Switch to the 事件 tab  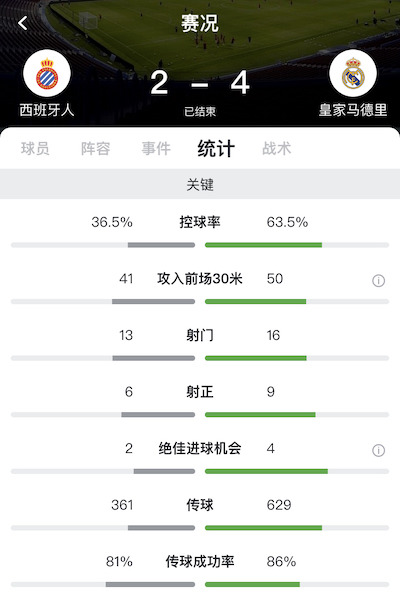click(156, 148)
